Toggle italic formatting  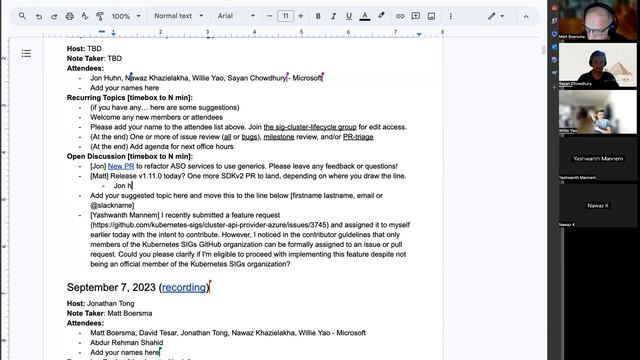coord(333,16)
